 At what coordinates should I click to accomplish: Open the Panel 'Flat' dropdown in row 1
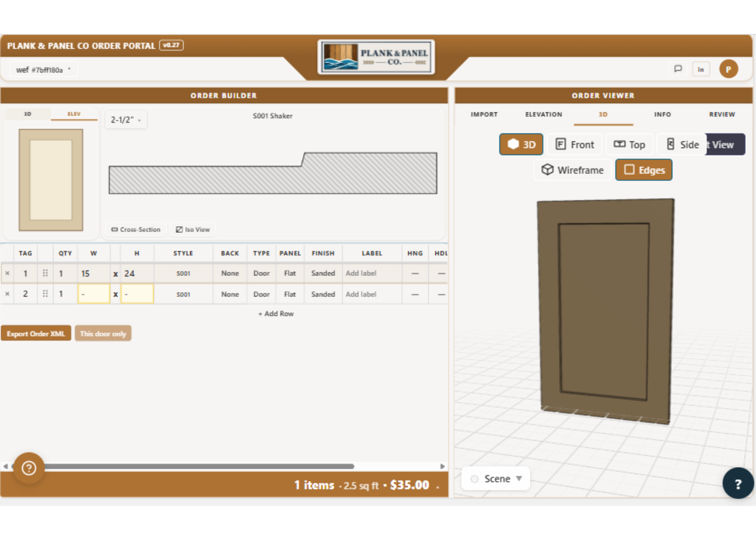click(x=290, y=273)
